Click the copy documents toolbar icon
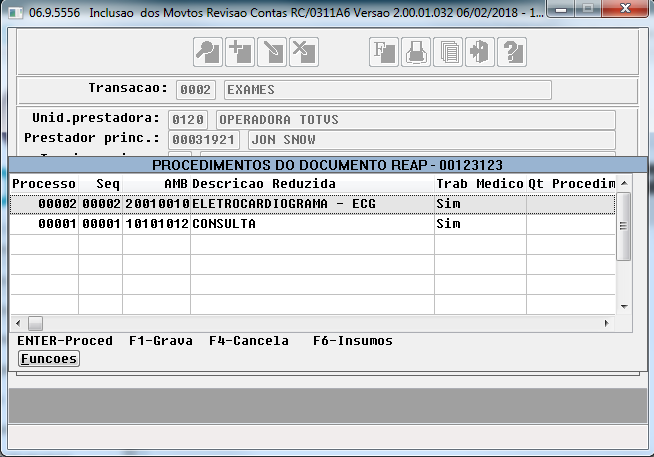Viewport: 654px width, 457px height. [x=448, y=52]
